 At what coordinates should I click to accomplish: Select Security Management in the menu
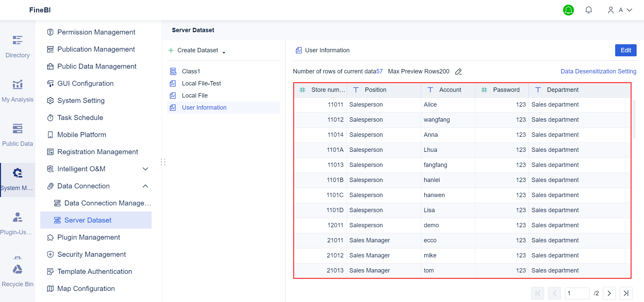pos(92,254)
